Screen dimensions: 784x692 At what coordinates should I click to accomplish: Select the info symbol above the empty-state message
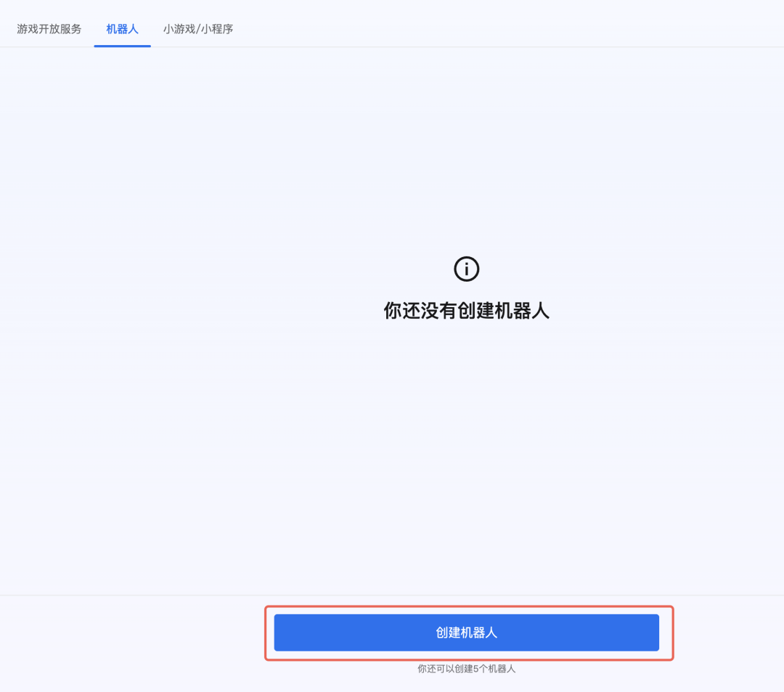466,269
